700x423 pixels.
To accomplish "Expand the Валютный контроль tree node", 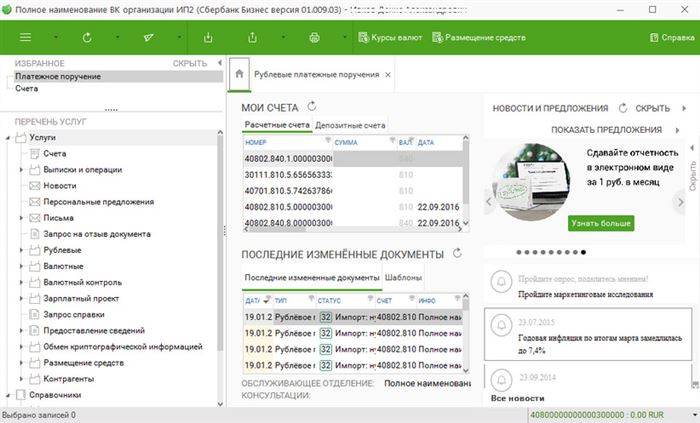I will [21, 282].
